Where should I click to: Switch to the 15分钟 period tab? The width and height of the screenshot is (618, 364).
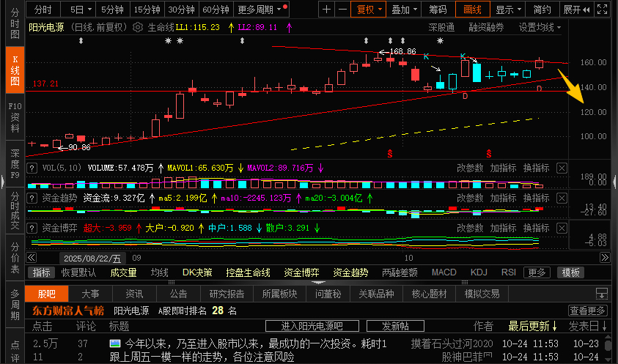(147, 9)
